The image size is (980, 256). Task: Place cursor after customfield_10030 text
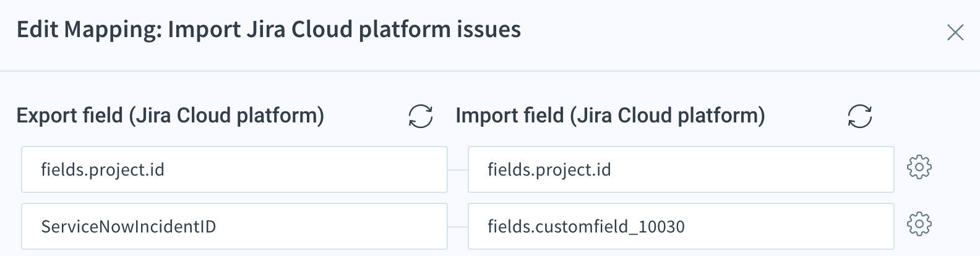(687, 226)
